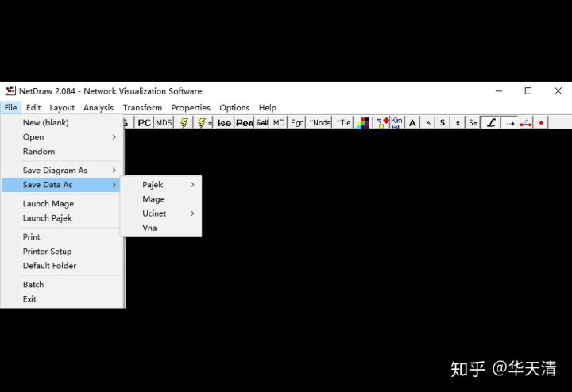Click Exit in the File menu
Viewport: 572px width, 392px height.
[62, 298]
